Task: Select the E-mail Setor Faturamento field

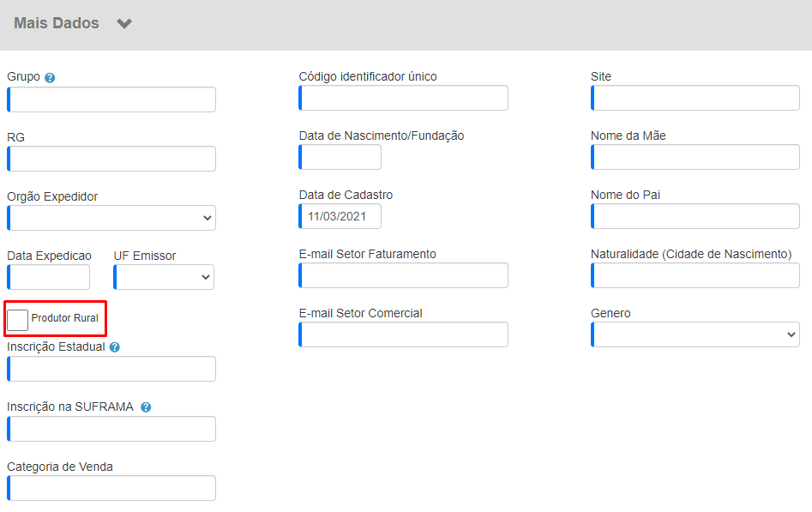Action: pos(403,275)
